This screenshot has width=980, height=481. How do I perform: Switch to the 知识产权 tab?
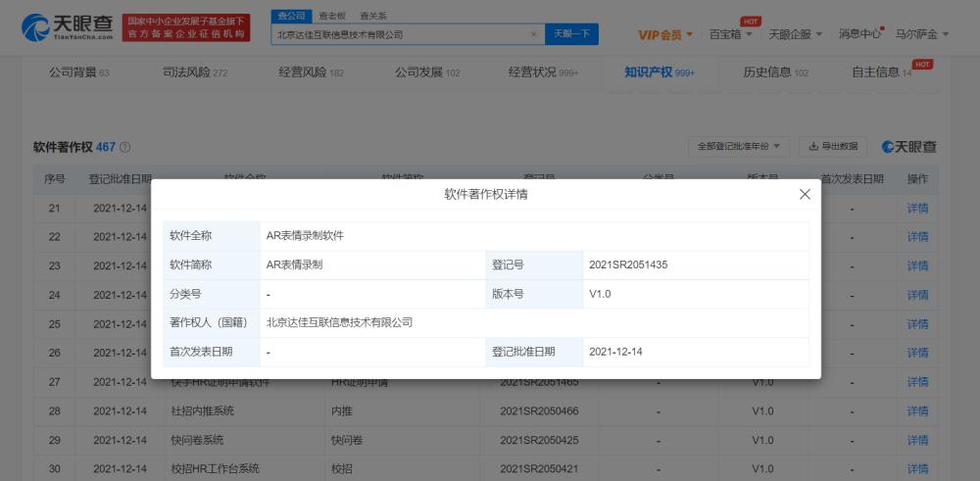(660, 72)
